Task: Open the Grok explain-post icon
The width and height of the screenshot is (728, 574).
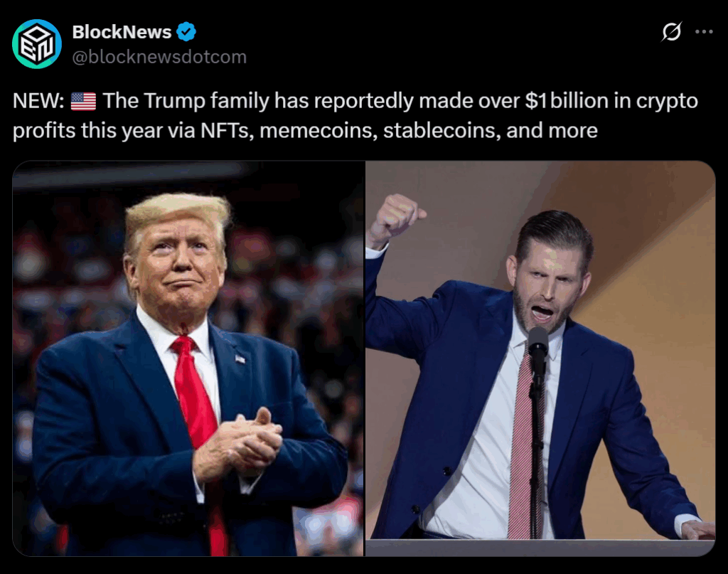Action: tap(671, 32)
